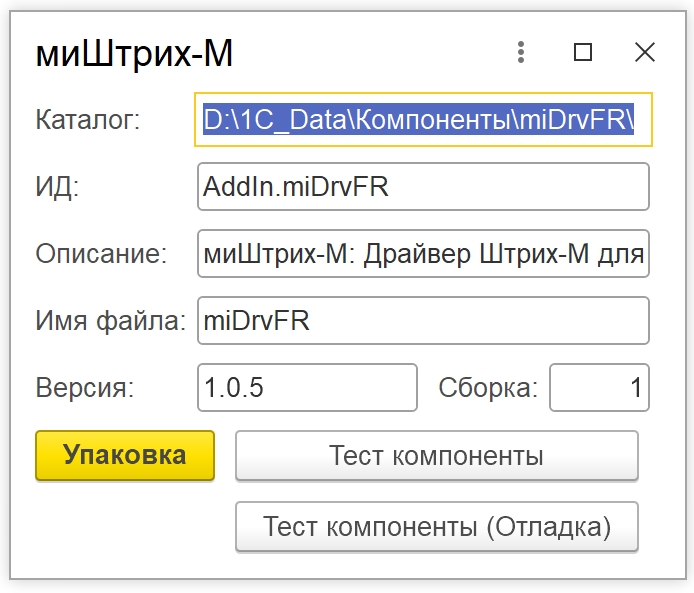
Task: Open the three-dot more actions menu
Action: click(521, 52)
